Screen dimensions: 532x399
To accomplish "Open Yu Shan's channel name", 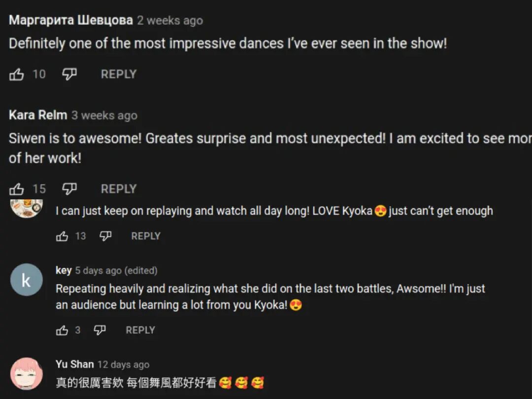I will click(x=75, y=364).
